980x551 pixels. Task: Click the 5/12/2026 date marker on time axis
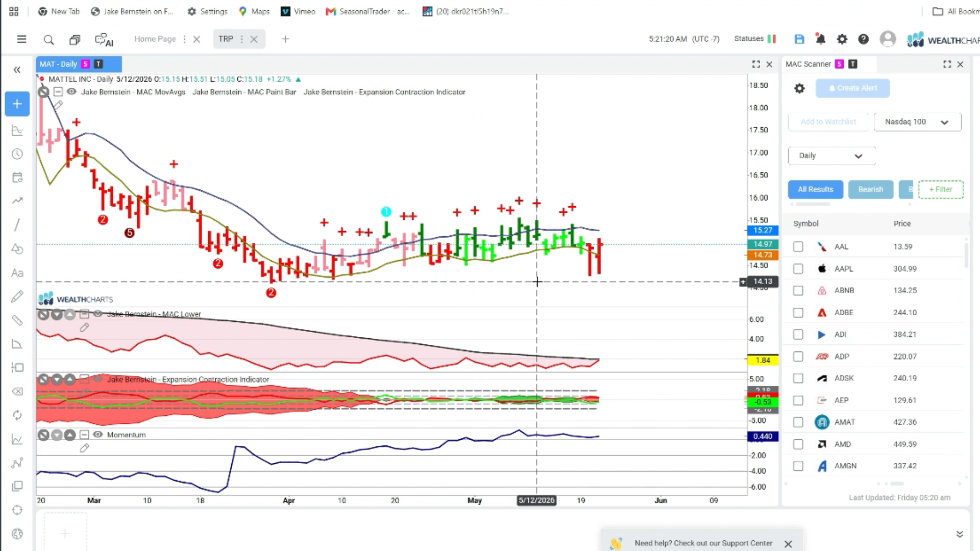point(536,500)
